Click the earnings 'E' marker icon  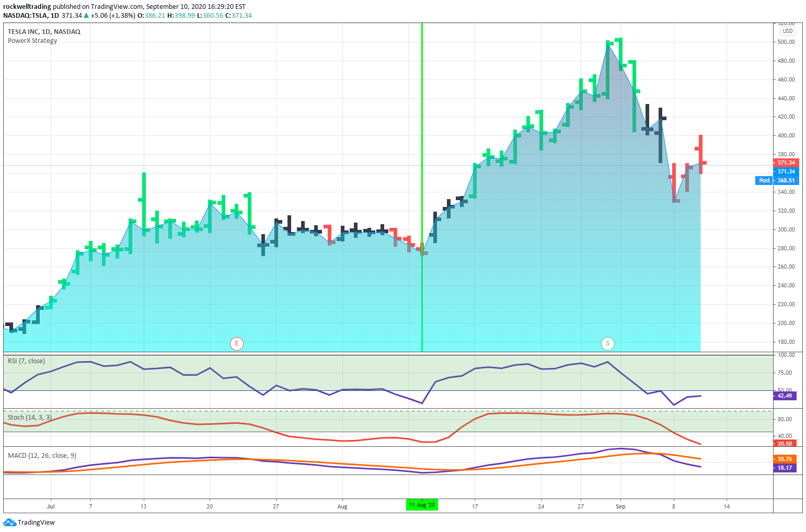click(x=237, y=343)
